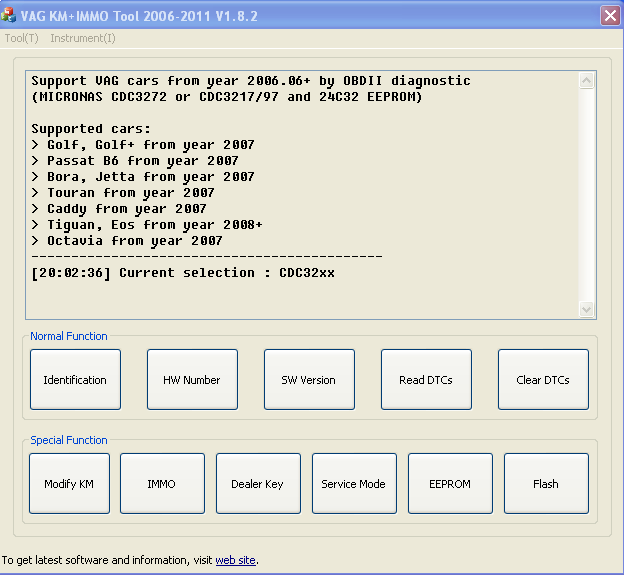Close the VAG KM+IMMO Tool window
This screenshot has width=624, height=575.
click(610, 16)
